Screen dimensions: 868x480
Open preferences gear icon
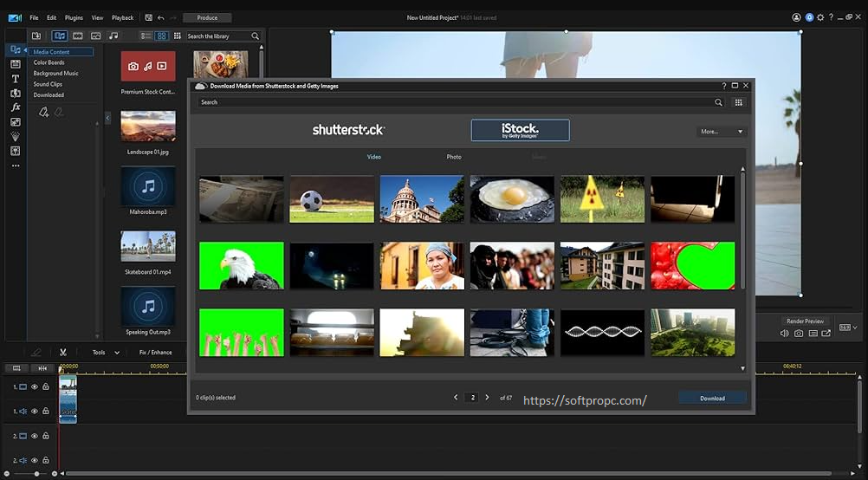[820, 17]
